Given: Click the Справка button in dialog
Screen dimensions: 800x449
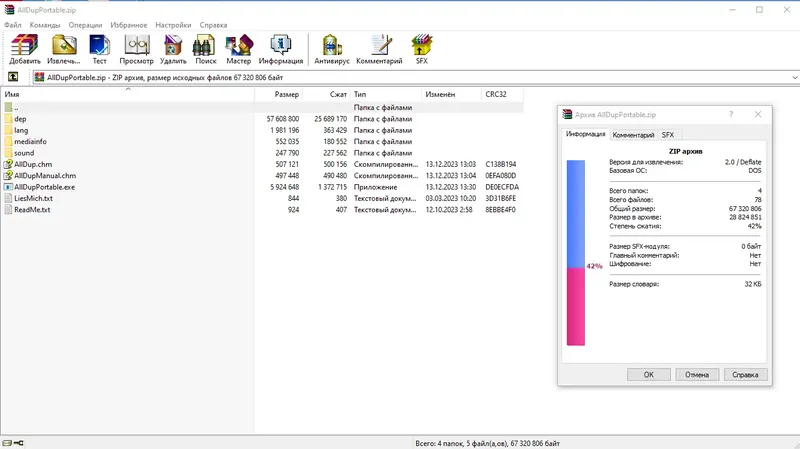Looking at the screenshot, I should tap(745, 375).
